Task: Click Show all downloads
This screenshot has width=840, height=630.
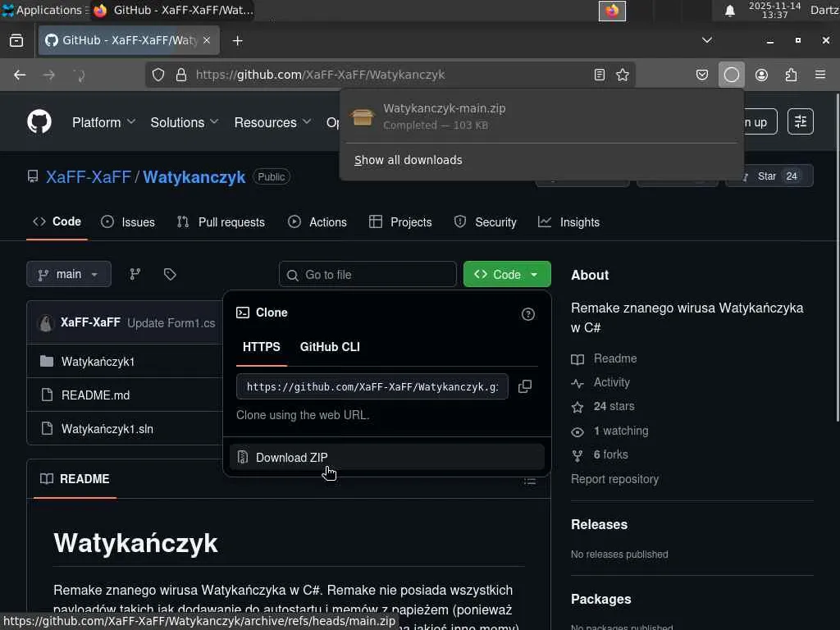Action: [x=409, y=160]
